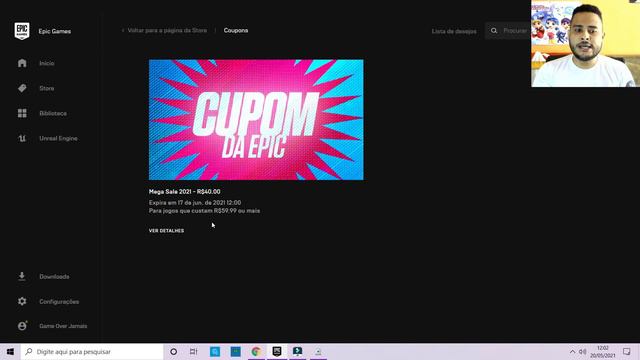Image resolution: width=640 pixels, height=360 pixels.
Task: Open the Windows Start menu
Action: click(x=10, y=351)
